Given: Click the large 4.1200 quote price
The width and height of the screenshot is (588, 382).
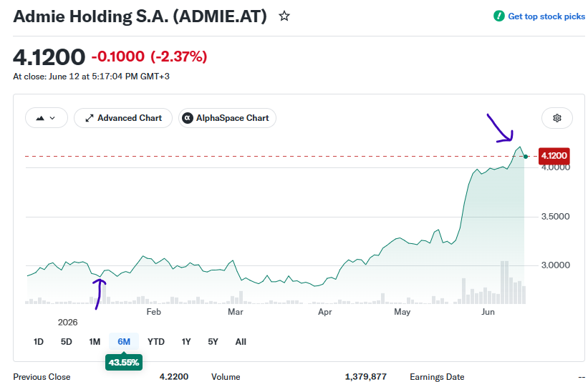Looking at the screenshot, I should pos(49,57).
